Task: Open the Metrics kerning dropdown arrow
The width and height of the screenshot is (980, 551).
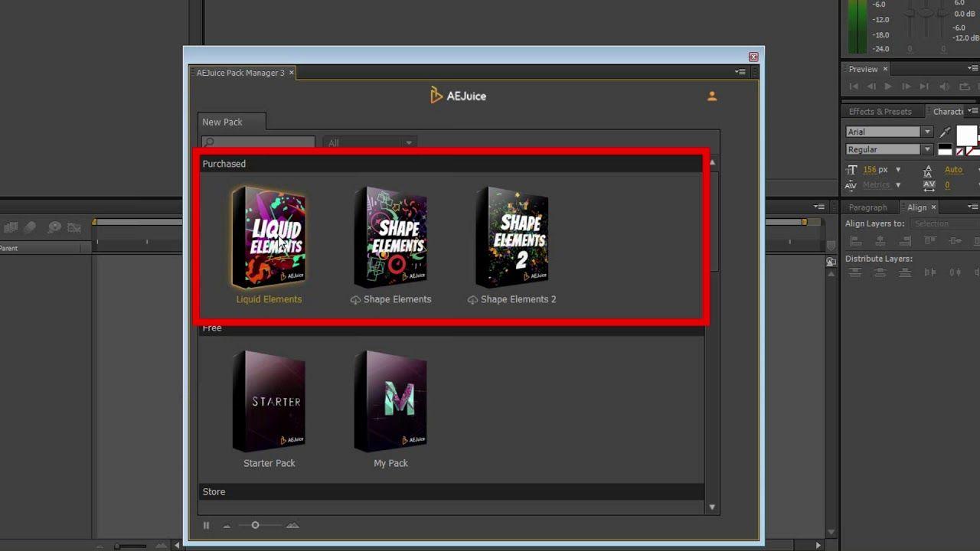Action: [898, 185]
